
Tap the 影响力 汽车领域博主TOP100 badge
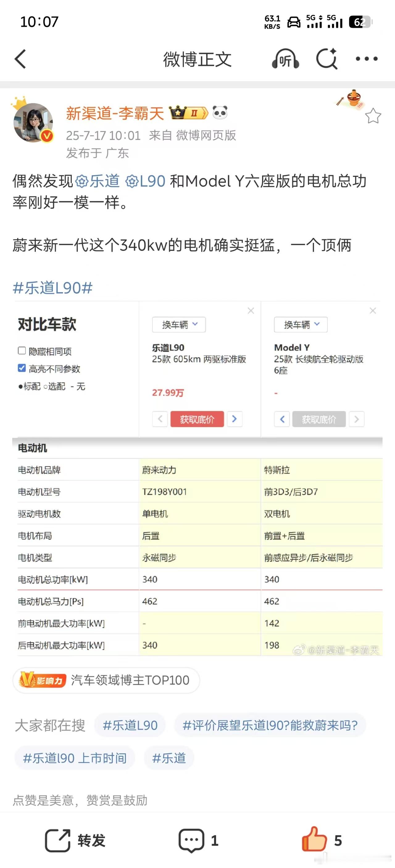click(x=106, y=680)
